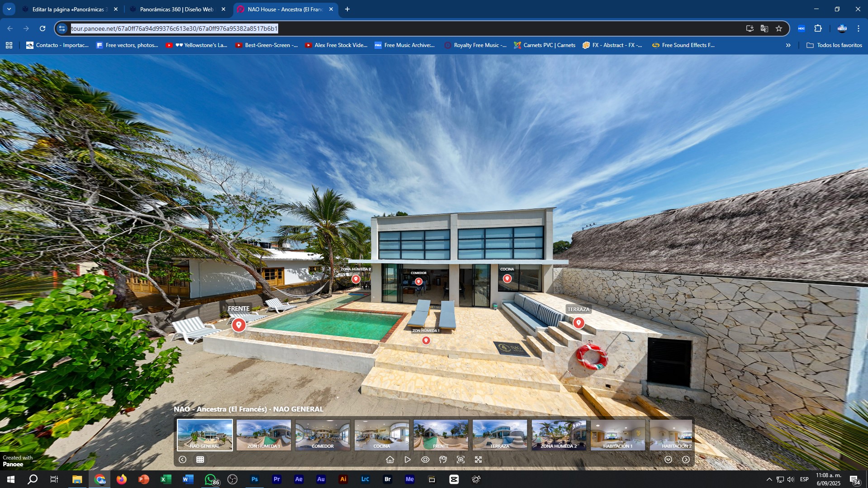Expand the hidden bookmarks overflow chevron
Screen dimensions: 868x488
coord(788,45)
